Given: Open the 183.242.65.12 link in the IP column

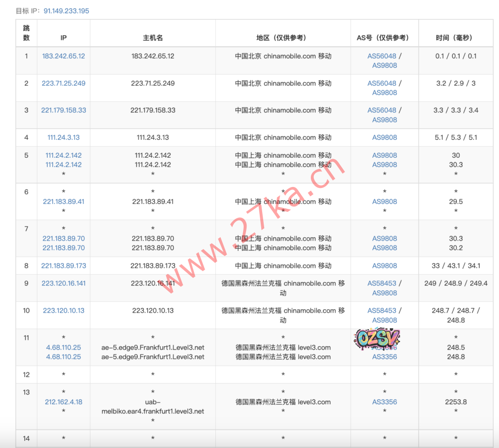Looking at the screenshot, I should [x=63, y=56].
